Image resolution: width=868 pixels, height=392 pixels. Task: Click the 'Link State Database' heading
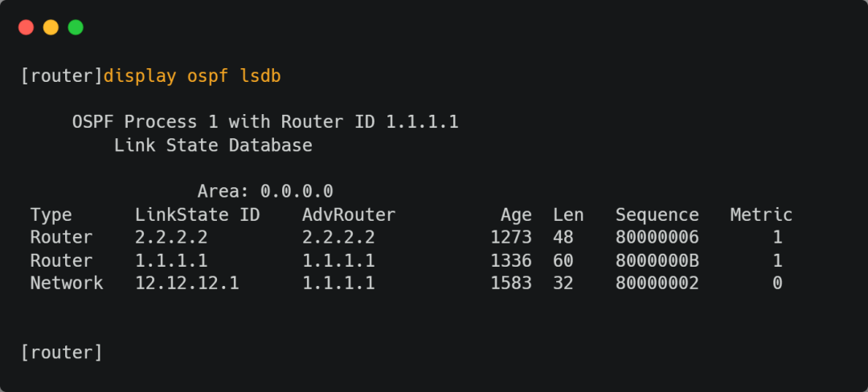click(213, 145)
